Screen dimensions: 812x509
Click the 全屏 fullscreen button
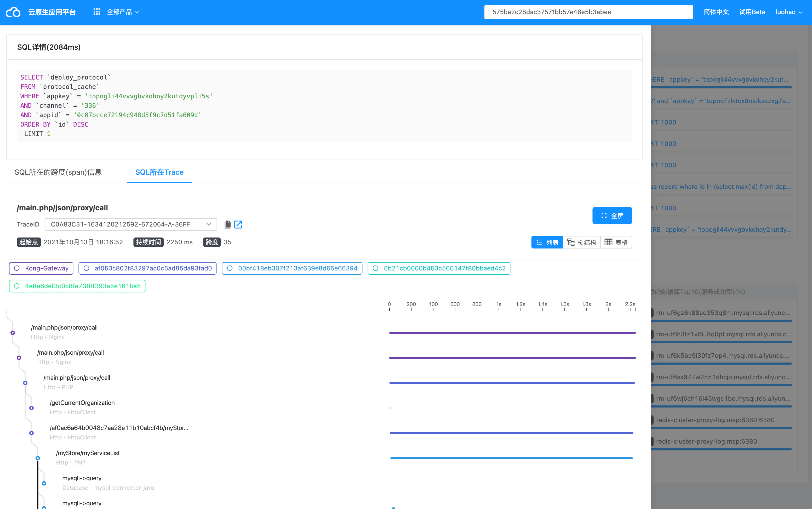coord(612,216)
